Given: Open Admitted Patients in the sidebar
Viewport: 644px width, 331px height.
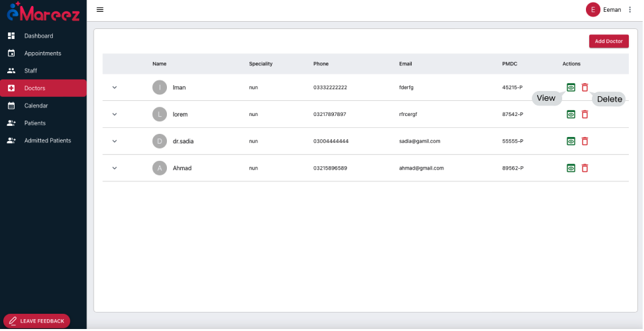Looking at the screenshot, I should click(x=43, y=140).
